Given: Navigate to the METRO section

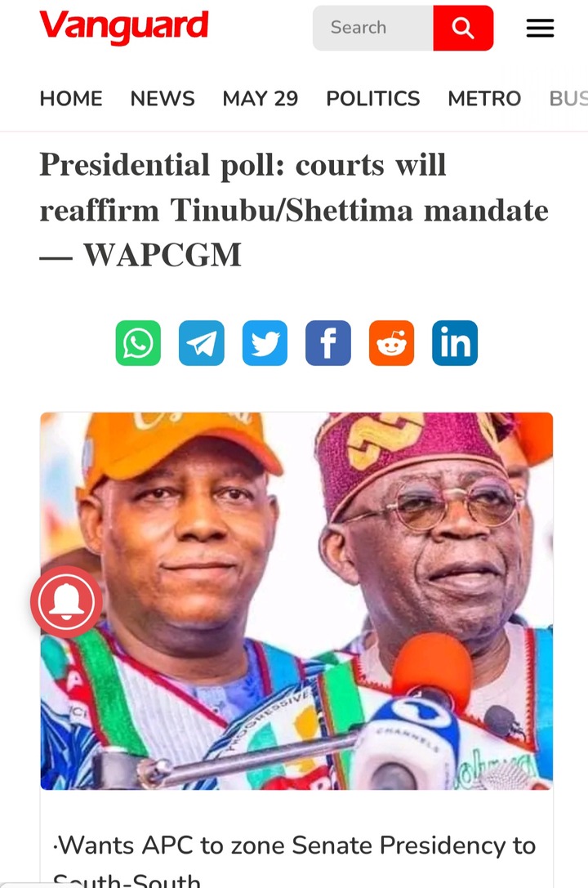Looking at the screenshot, I should pyautogui.click(x=484, y=99).
